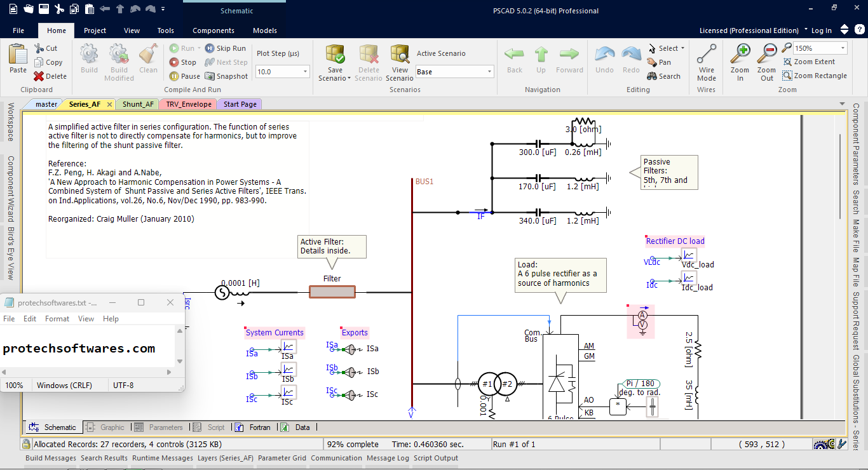Click the Idc_load graph output channel
The image size is (868, 470).
[689, 278]
